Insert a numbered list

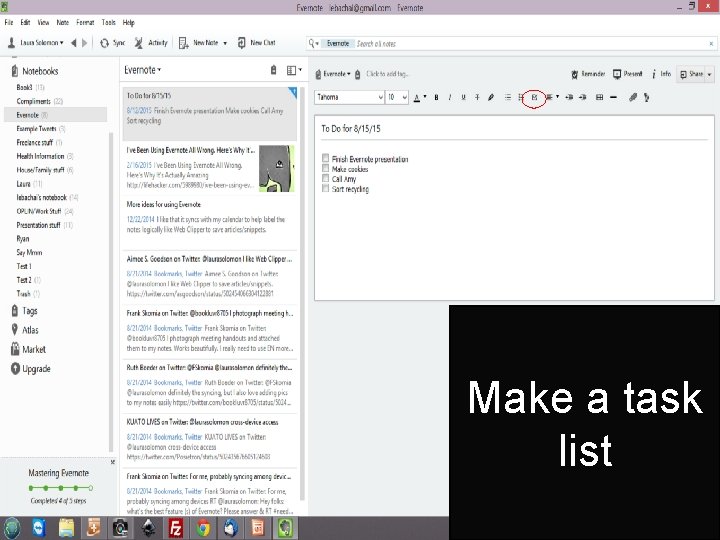tap(521, 97)
